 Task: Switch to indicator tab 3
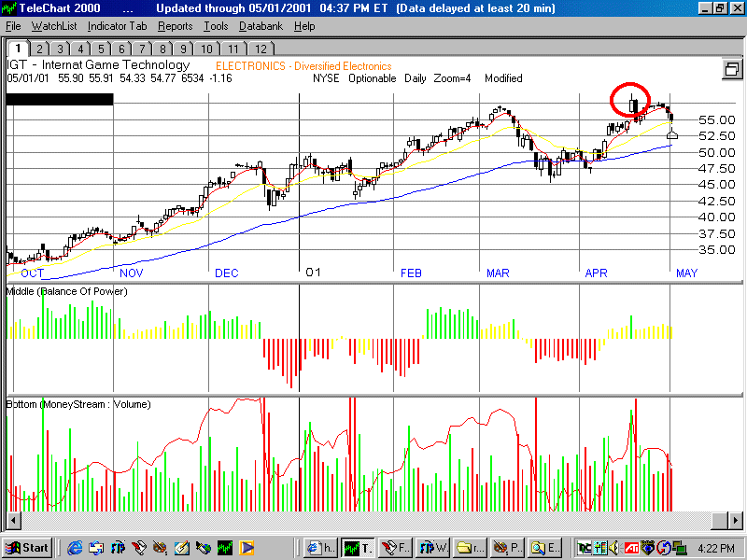pyautogui.click(x=60, y=49)
